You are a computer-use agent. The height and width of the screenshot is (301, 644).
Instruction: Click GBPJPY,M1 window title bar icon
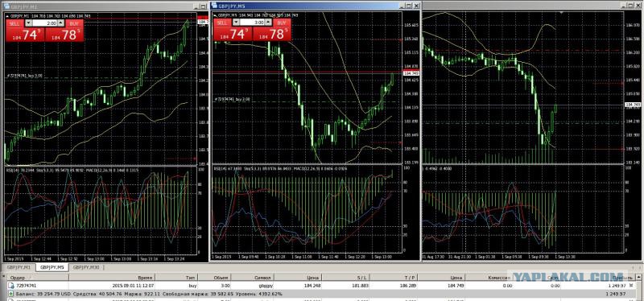pos(6,6)
